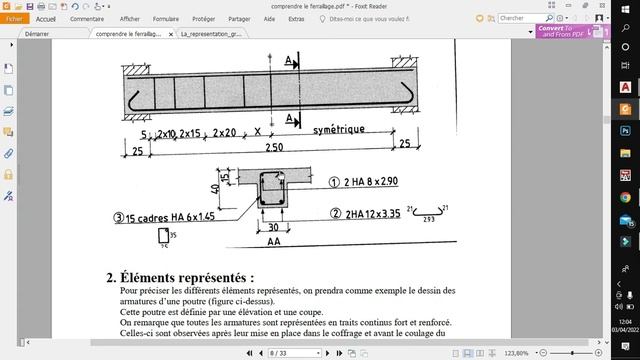Open the Pages thumbnails panel icon
This screenshot has width=640, height=360.
8,90
